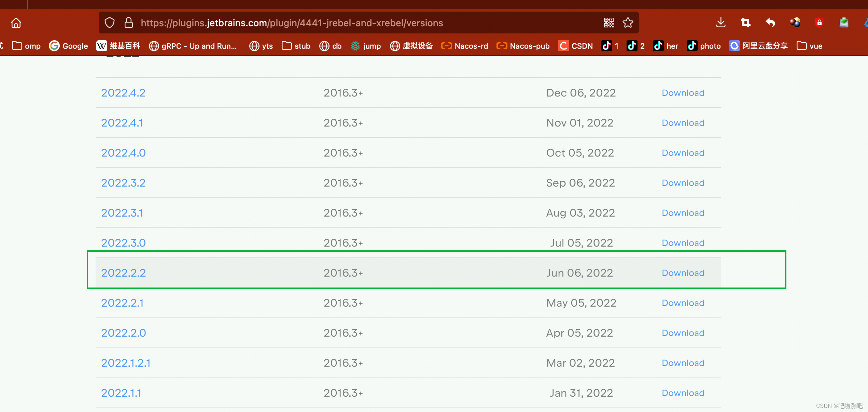
Task: Bookmark this page with star icon
Action: (628, 23)
